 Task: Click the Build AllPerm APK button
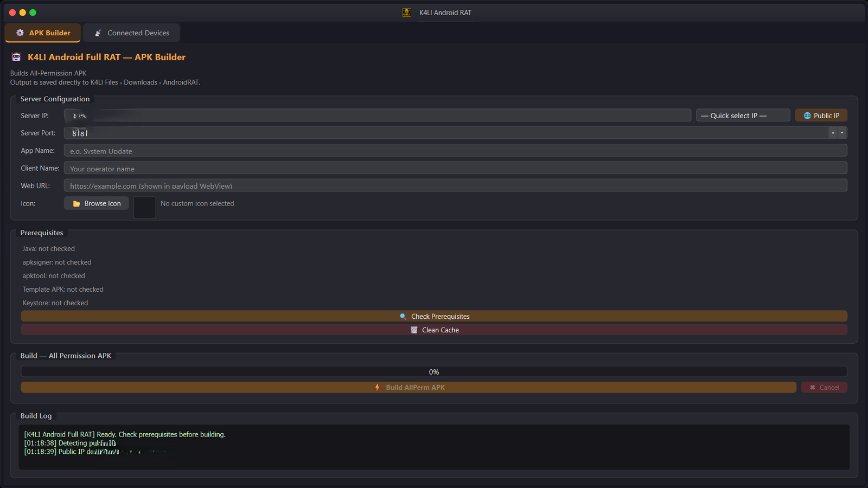pyautogui.click(x=409, y=387)
